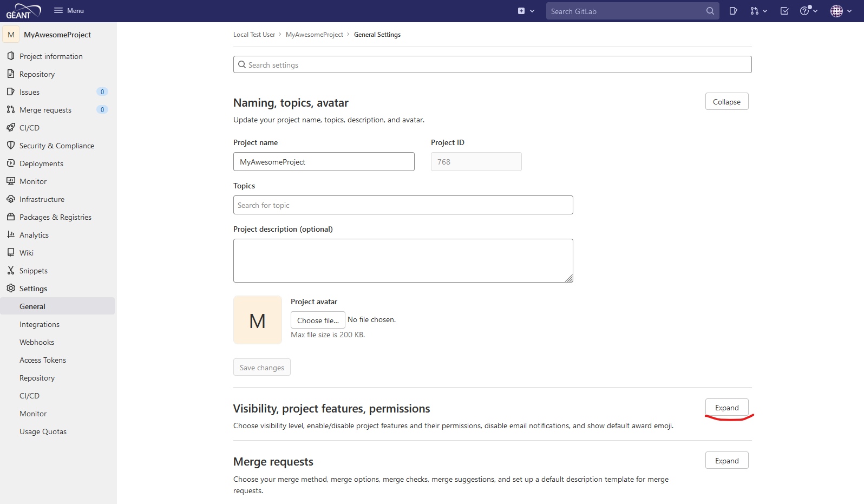Screen dimensions: 864x504
Task: Click the Save changes button
Action: tap(262, 367)
